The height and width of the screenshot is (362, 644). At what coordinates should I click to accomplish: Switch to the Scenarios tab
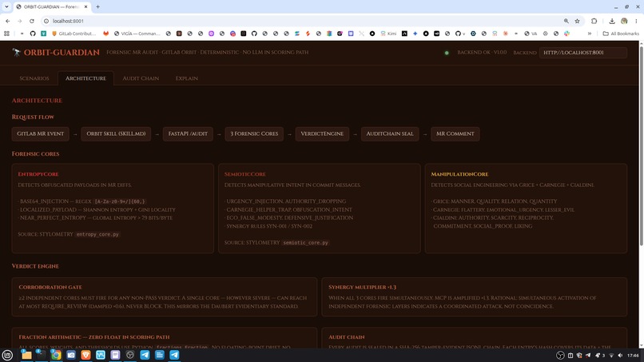(x=34, y=78)
